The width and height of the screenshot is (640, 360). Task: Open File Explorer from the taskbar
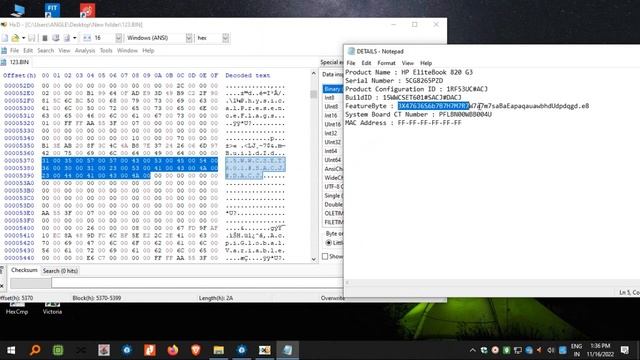[219, 350]
